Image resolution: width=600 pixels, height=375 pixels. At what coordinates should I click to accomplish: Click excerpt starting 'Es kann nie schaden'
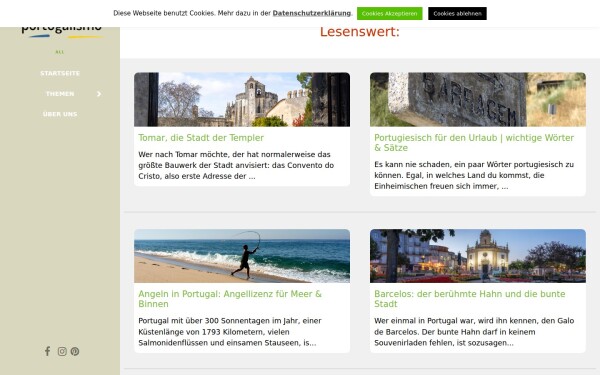click(x=474, y=175)
